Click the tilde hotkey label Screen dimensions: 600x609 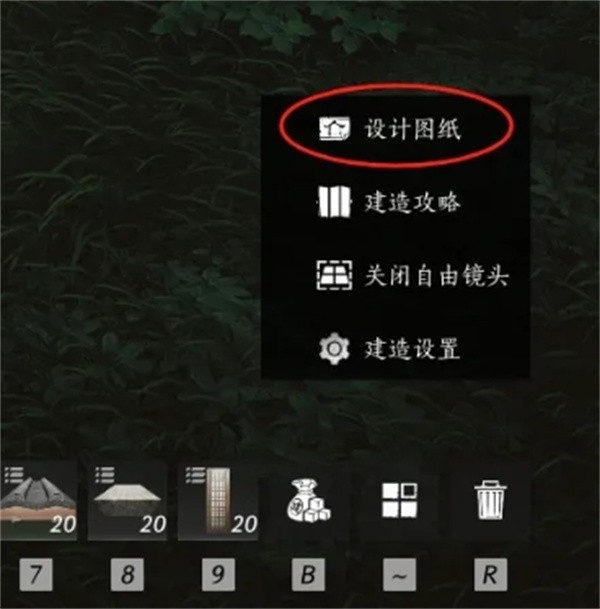pyautogui.click(x=400, y=574)
